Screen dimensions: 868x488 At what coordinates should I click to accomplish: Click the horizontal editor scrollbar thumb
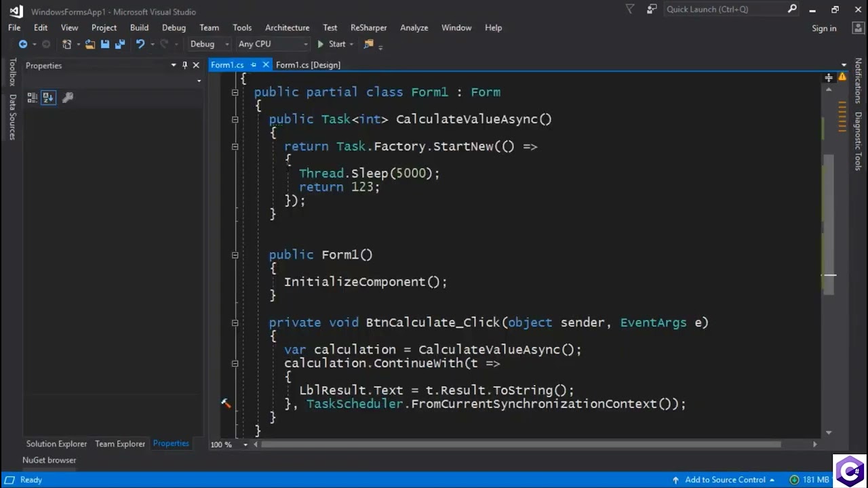pos(521,445)
